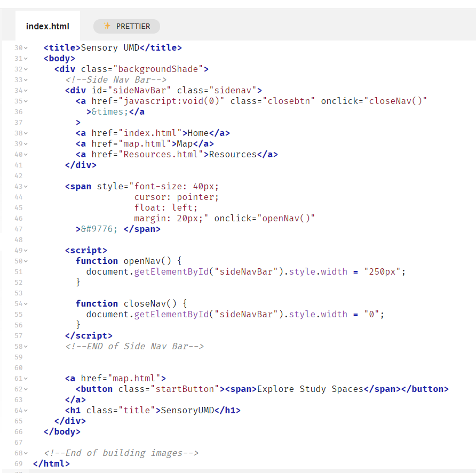Collapse the span element at line 43
This screenshot has width=476, height=473.
point(26,186)
